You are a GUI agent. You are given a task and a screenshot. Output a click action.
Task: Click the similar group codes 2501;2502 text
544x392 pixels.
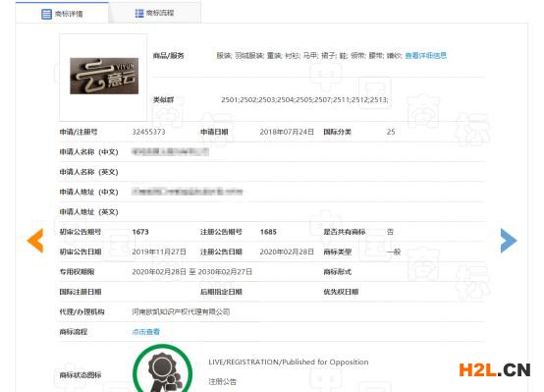pos(304,99)
